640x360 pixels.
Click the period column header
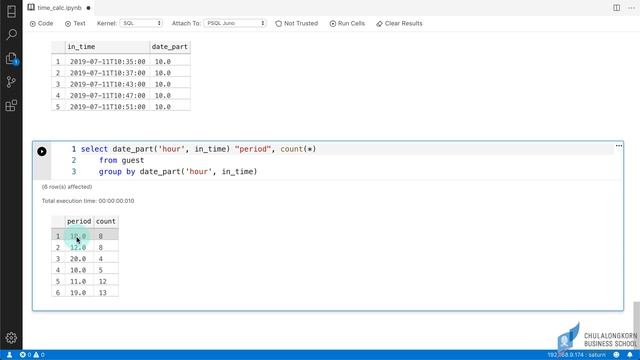click(x=79, y=222)
